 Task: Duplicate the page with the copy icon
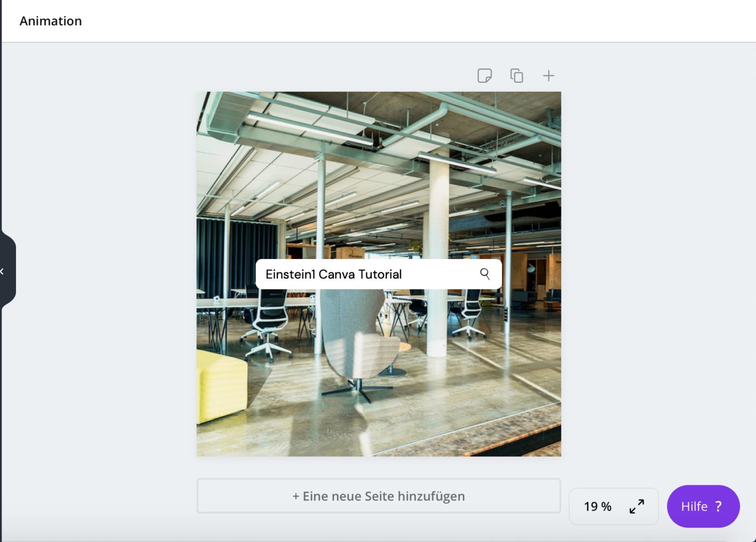pos(517,76)
